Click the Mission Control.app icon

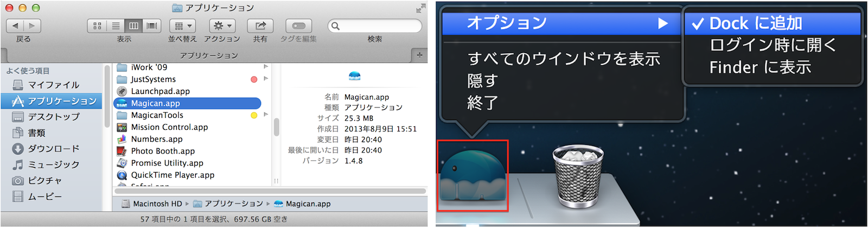[x=122, y=127]
